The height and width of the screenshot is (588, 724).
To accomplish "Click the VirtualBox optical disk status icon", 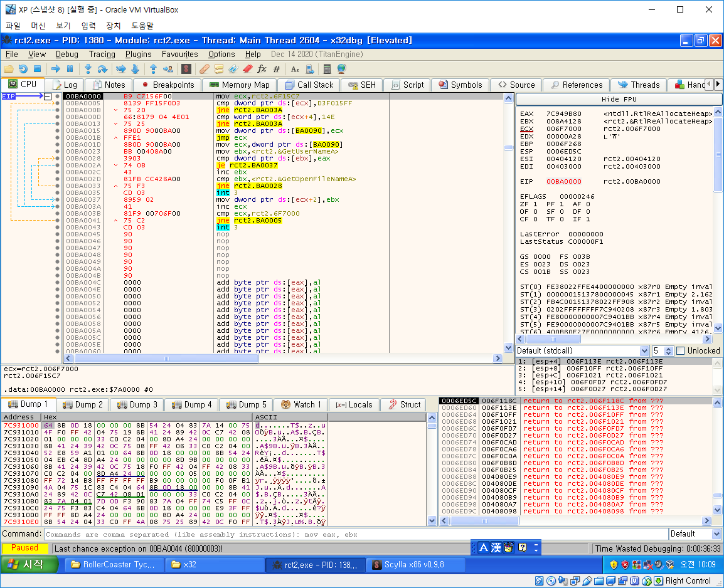I will click(x=551, y=581).
